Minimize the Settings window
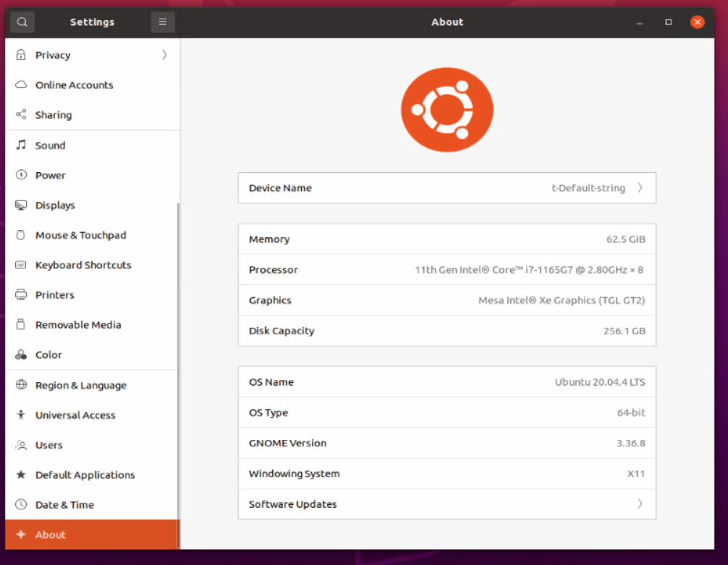The height and width of the screenshot is (565, 728). [x=639, y=22]
